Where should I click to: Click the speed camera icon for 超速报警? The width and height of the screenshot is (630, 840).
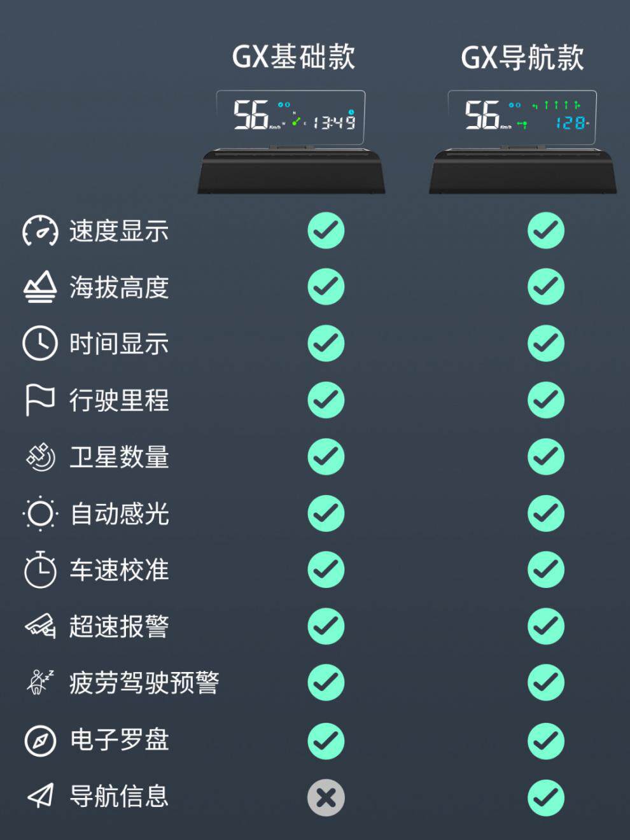pos(40,626)
